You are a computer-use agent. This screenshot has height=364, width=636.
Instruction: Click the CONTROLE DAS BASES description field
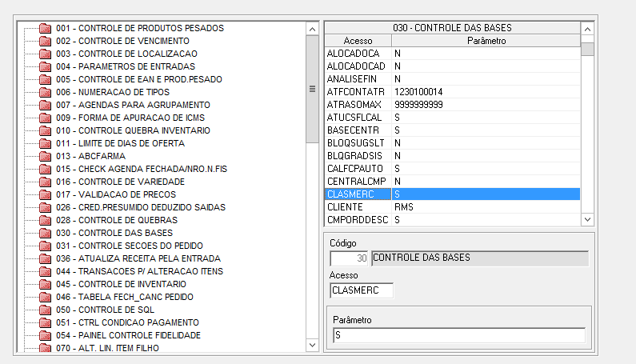(480, 258)
